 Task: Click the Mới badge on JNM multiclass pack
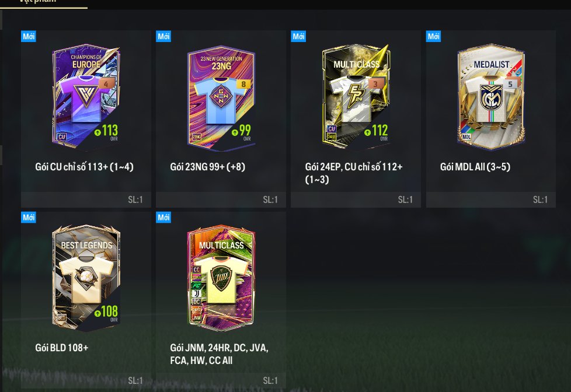(163, 218)
